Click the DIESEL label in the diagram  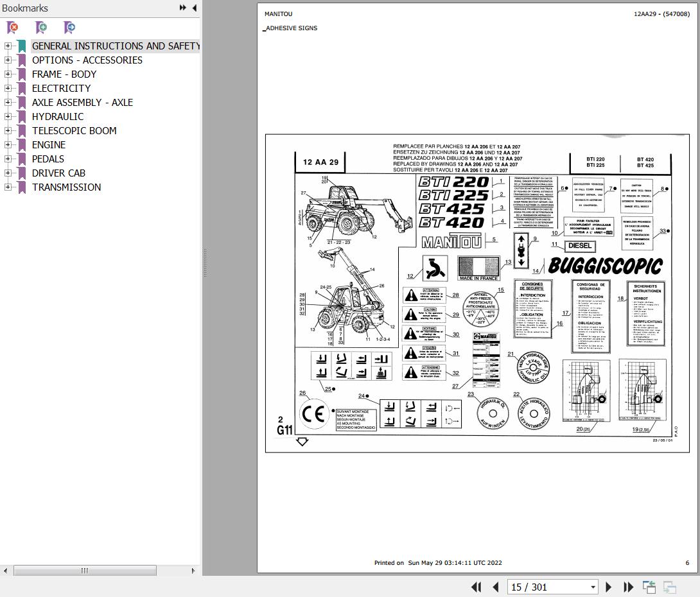[x=580, y=246]
